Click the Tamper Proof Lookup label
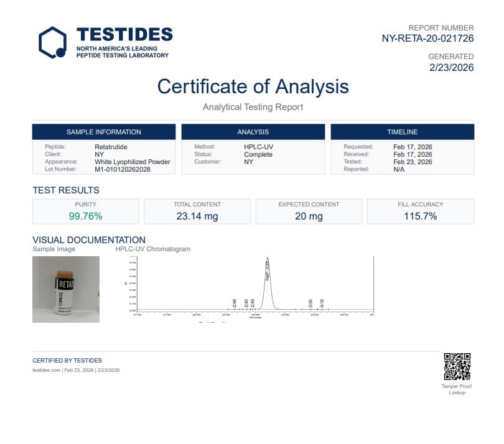 (x=457, y=389)
